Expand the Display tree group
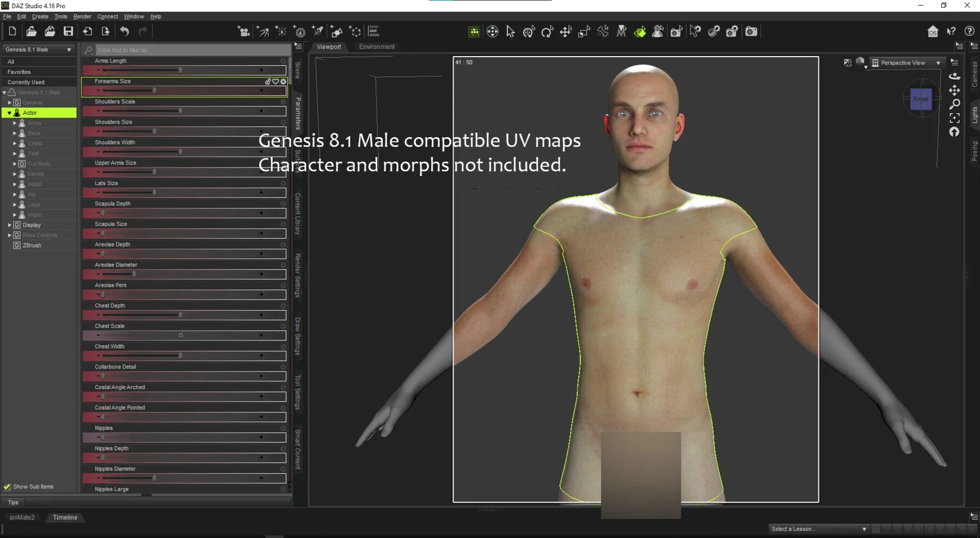The image size is (980, 538). coord(9,225)
